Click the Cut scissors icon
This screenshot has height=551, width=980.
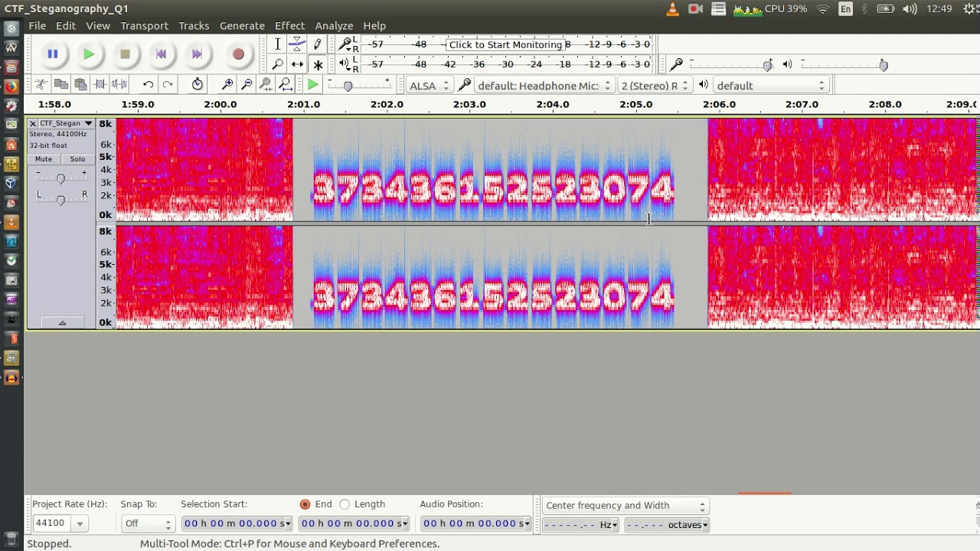coord(41,84)
